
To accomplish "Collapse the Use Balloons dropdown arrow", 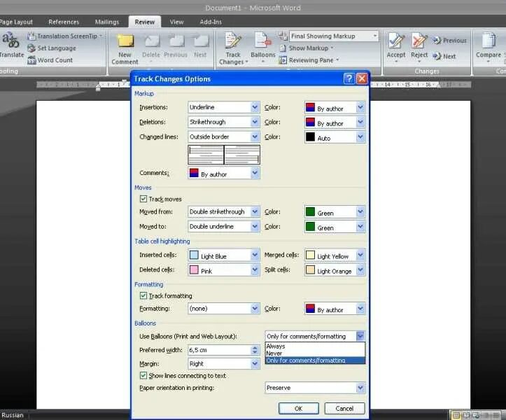I will pos(360,336).
